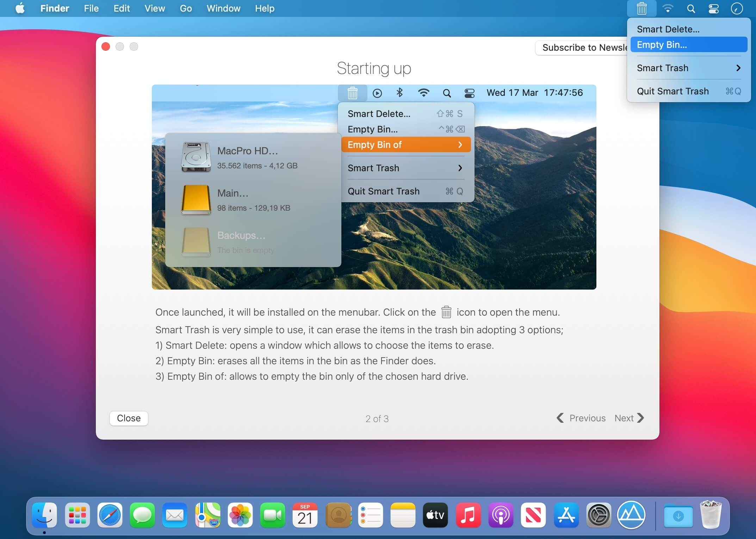Open the Apple menu

coord(20,8)
